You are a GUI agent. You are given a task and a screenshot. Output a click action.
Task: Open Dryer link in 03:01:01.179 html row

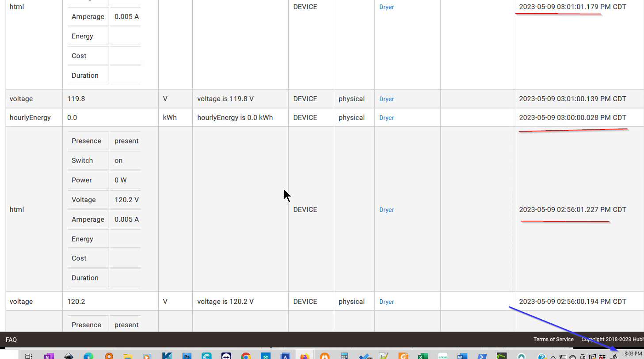[x=386, y=7]
